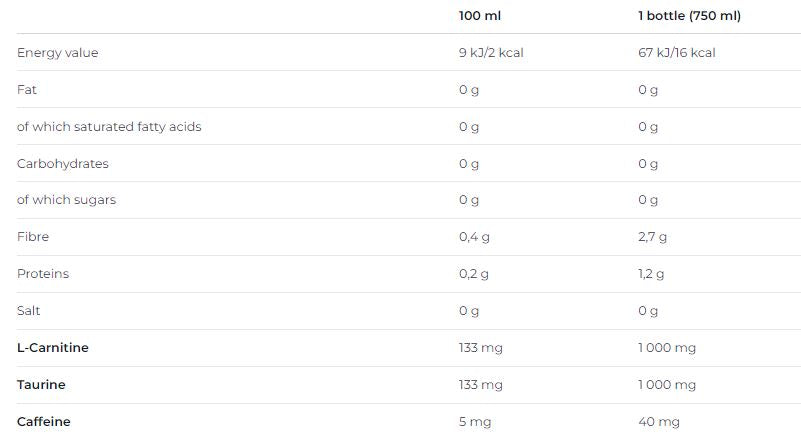Select the "Proteins" row label
Screen dimensions: 801x440
[43, 274]
